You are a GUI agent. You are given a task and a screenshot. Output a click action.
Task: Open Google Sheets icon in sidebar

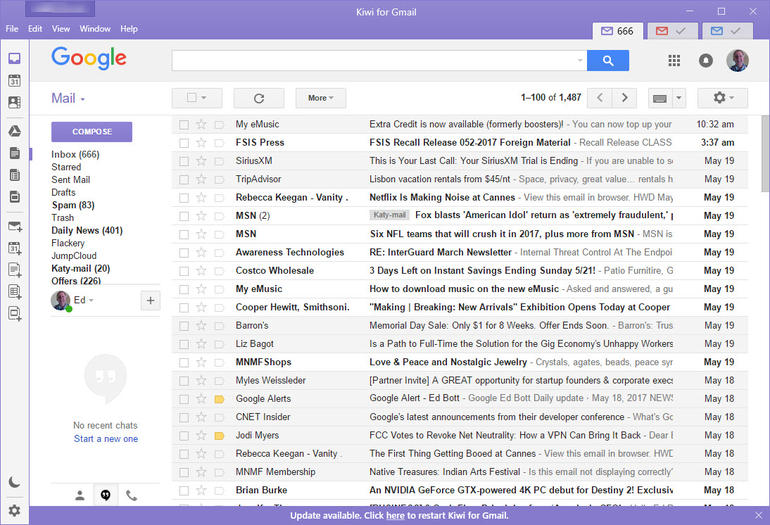pyautogui.click(x=15, y=175)
